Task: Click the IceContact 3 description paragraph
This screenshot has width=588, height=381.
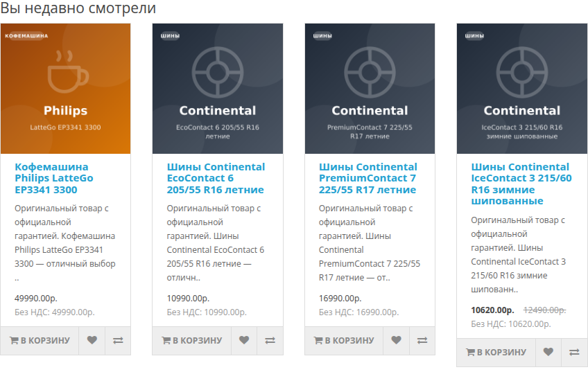Action: (519, 254)
